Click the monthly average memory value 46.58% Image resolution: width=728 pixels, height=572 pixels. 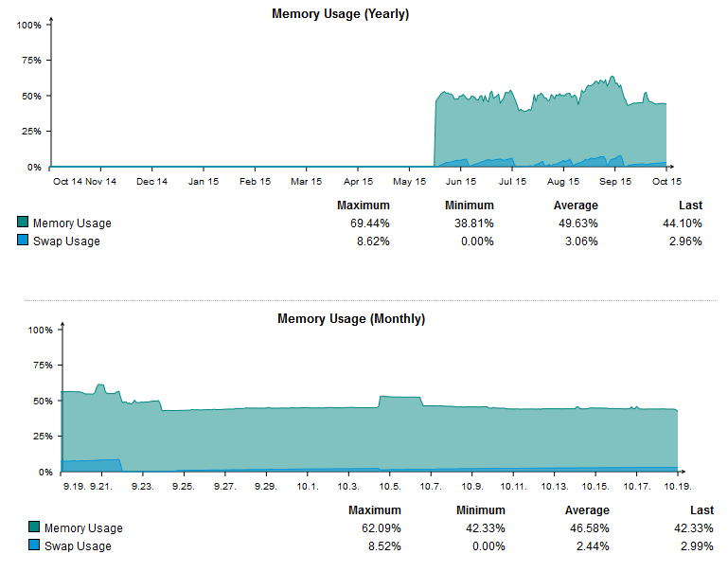coord(589,528)
